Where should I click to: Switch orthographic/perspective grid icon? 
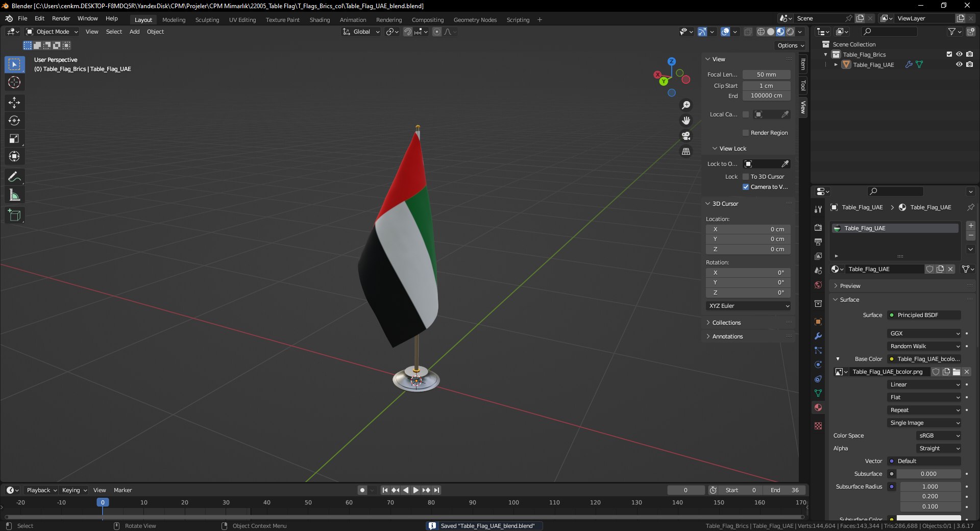(x=686, y=151)
